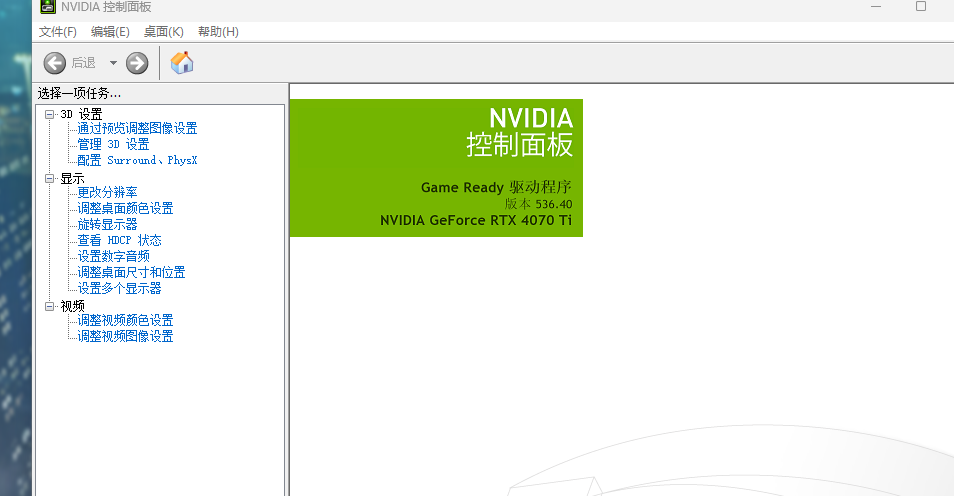This screenshot has height=496, width=954.
Task: Click the NVIDIA title bar app icon
Action: coord(47,7)
